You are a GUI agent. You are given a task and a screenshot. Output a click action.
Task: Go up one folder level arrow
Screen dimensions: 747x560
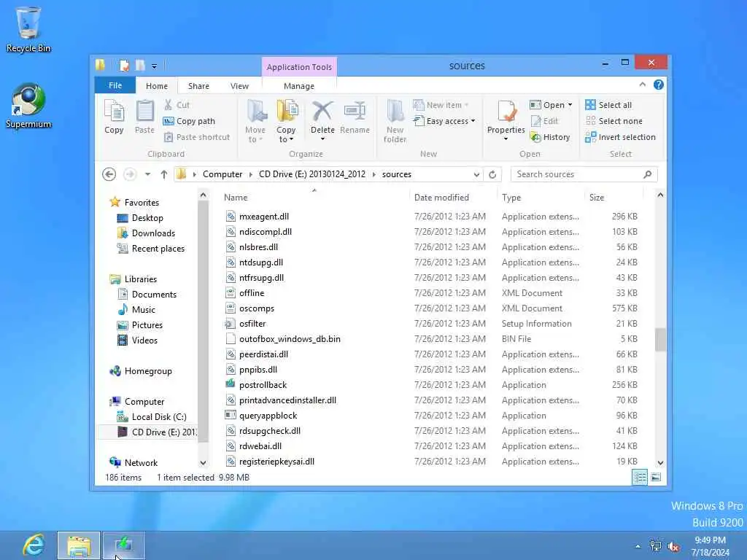(164, 174)
